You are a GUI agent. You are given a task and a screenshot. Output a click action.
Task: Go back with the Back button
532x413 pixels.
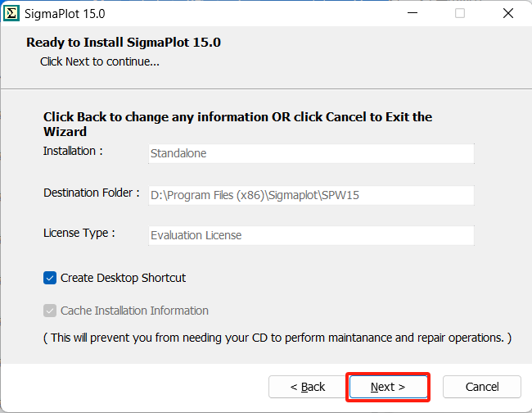click(308, 387)
